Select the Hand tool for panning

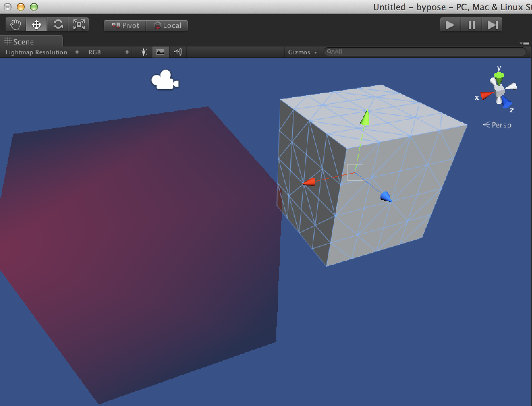click(x=15, y=24)
